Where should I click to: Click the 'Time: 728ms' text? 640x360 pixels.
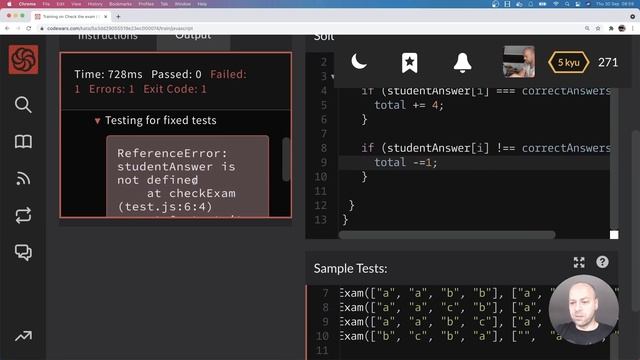[x=108, y=74]
